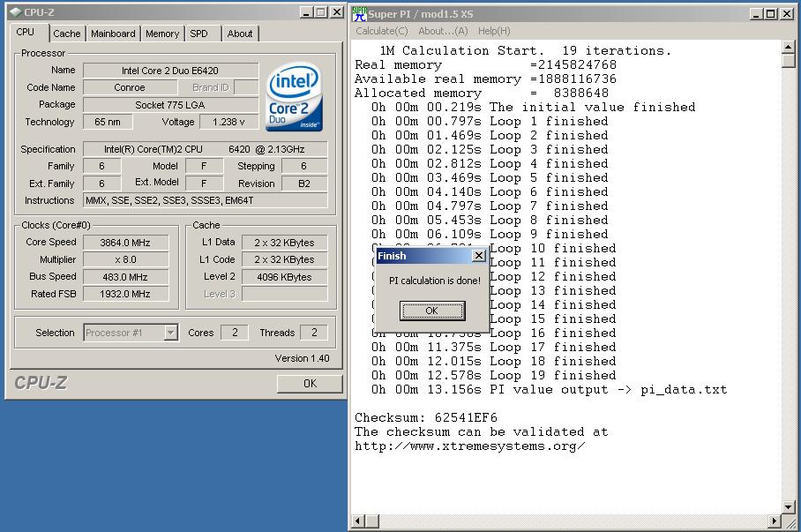Click the empty Brand ID field
Screen dimensions: 801x532
click(246, 87)
